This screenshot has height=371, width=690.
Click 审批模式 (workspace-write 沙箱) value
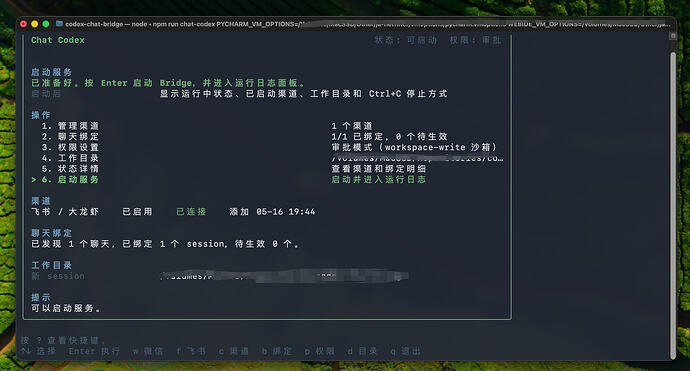414,147
